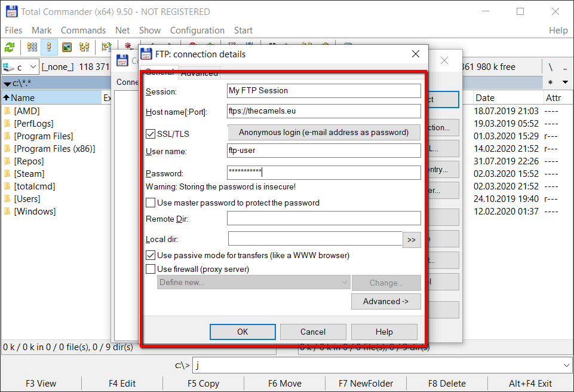Screen dimensions: 574x392
Task: Sort by the Attr column header
Action: click(557, 98)
